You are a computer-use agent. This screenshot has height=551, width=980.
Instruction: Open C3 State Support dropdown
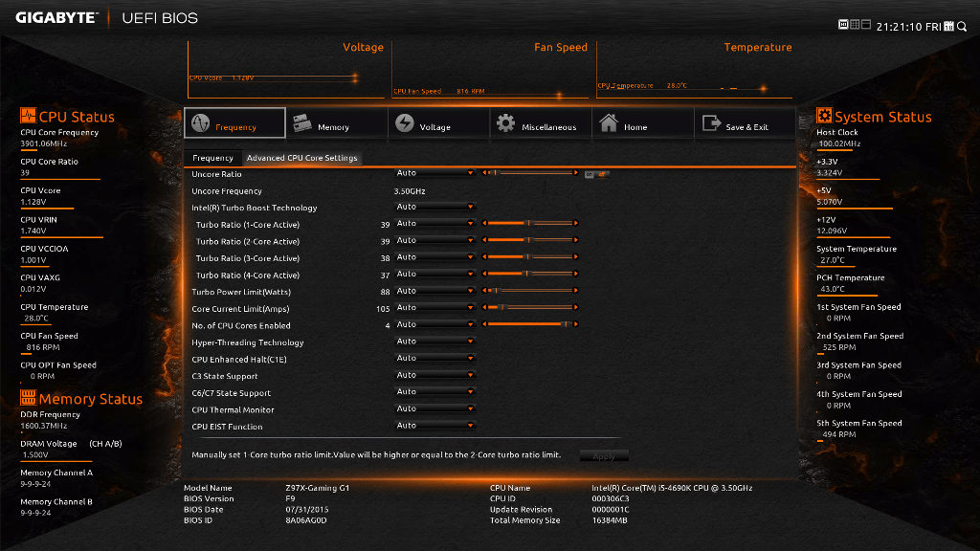click(434, 375)
